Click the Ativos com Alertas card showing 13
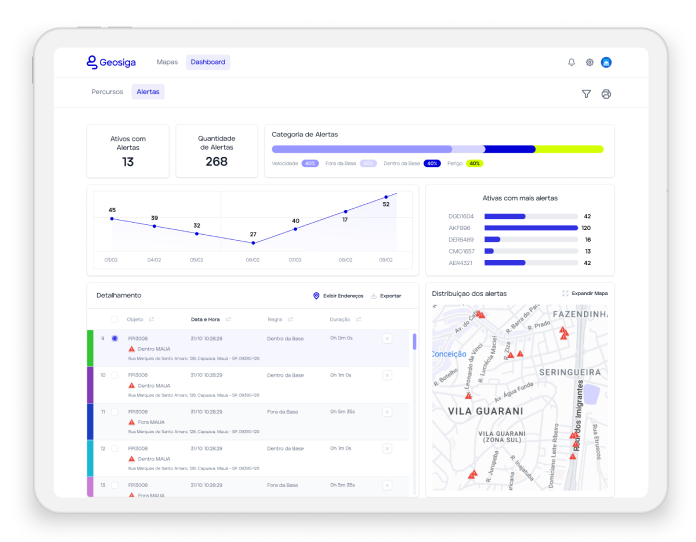Viewport: 696px width, 542px height. pyautogui.click(x=128, y=151)
